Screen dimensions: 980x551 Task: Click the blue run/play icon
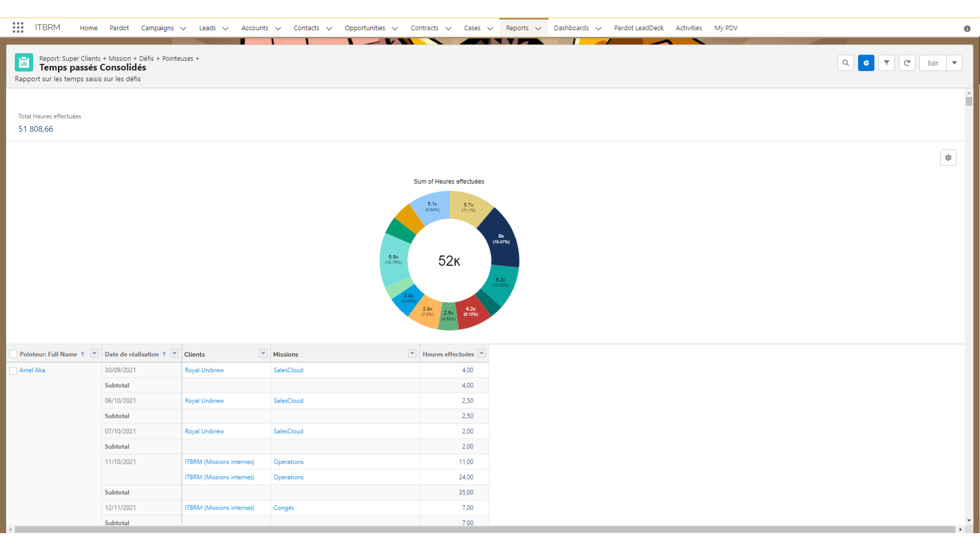pos(867,63)
